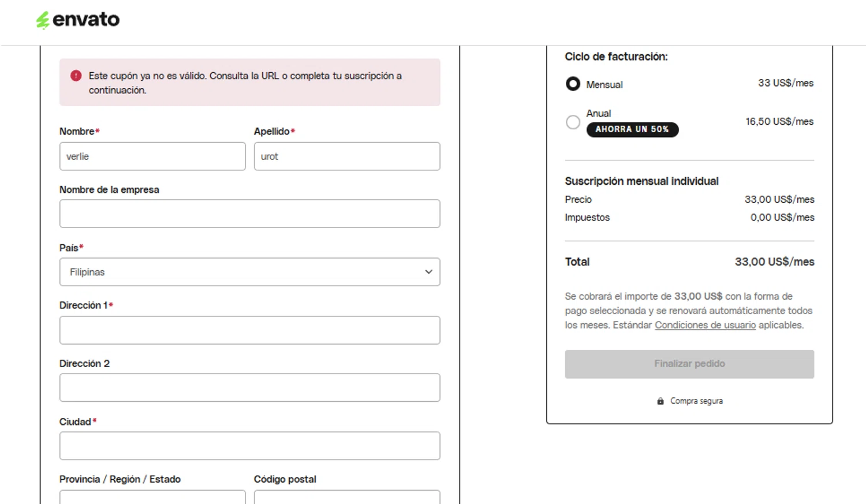
Task: Click the Impuestos 0,00 US$/mes value
Action: pyautogui.click(x=782, y=218)
